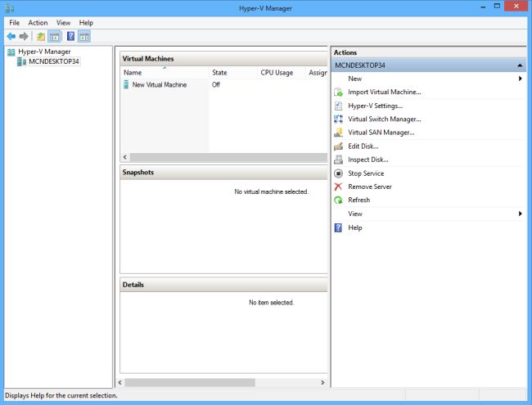Open the Help menu in menu bar
This screenshot has width=532, height=405.
coord(86,23)
